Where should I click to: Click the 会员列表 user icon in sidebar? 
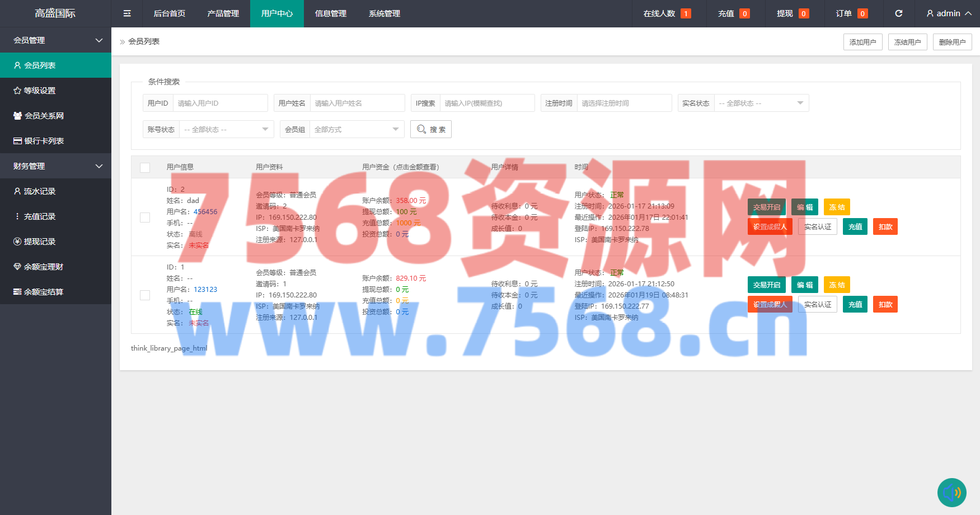pos(17,65)
